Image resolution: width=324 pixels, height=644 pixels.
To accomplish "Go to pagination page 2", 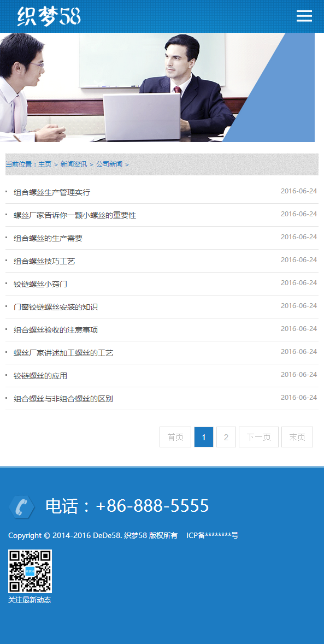I will pyautogui.click(x=226, y=437).
